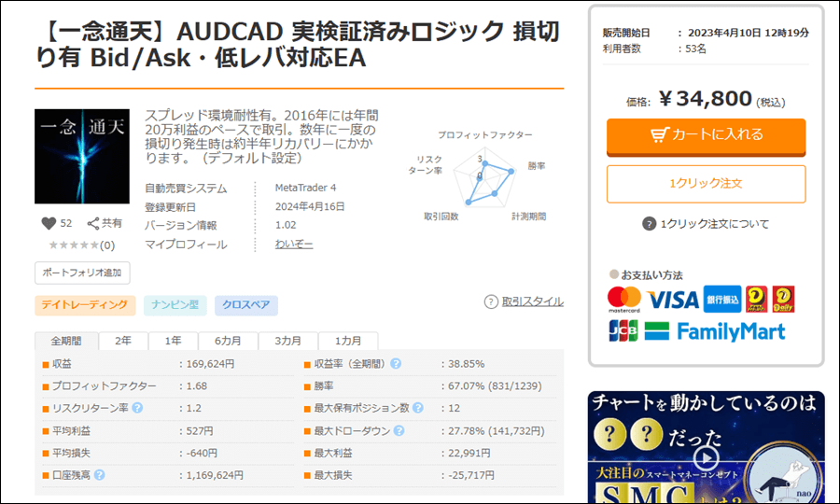The height and width of the screenshot is (504, 840).
Task: Click the heart favorite icon
Action: [49, 223]
